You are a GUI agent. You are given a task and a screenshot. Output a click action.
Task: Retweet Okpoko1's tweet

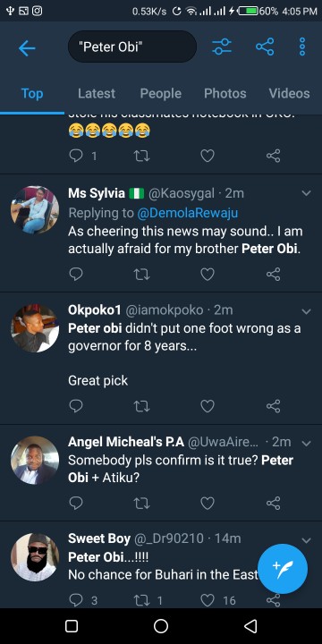point(142,406)
